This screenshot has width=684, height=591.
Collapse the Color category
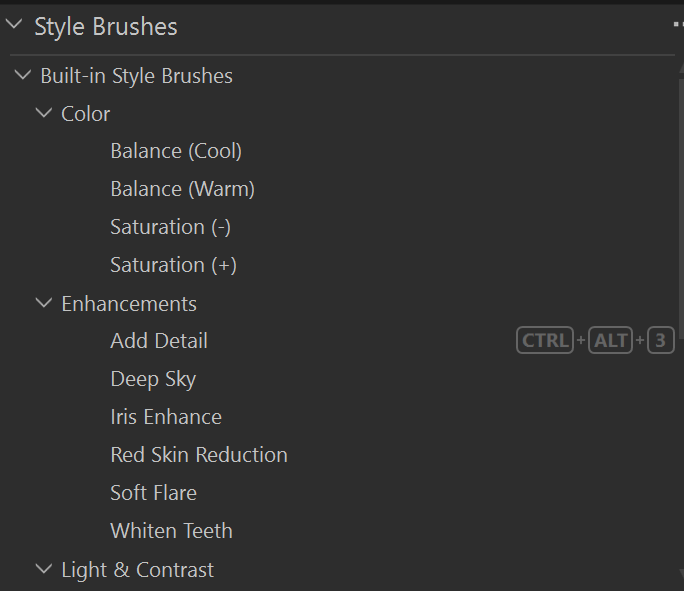tap(44, 114)
